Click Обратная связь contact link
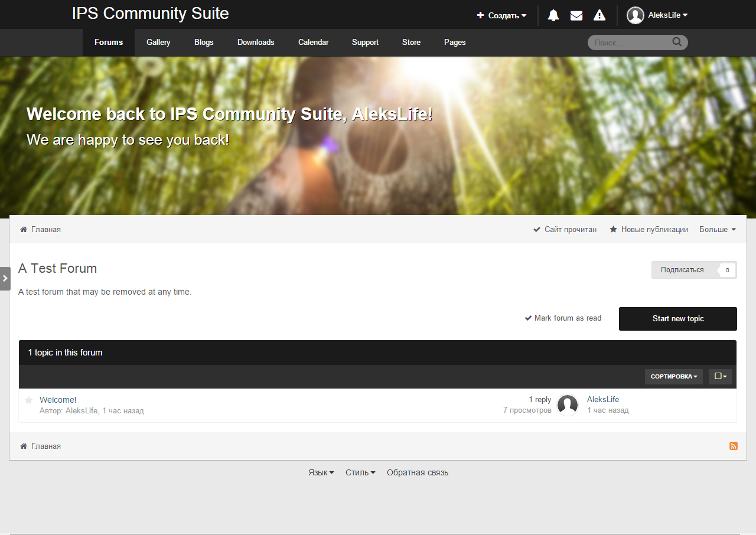The image size is (756, 535). pos(418,472)
